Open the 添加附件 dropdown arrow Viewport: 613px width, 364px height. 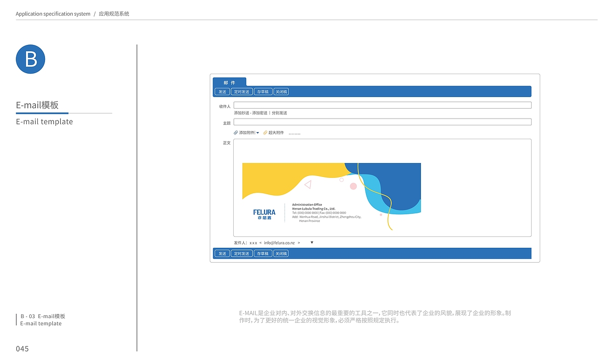click(x=258, y=133)
